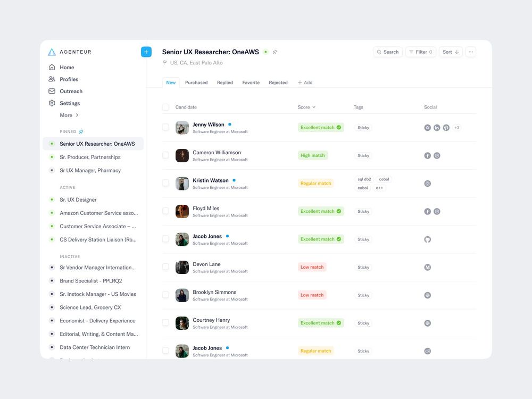Click Devon Lane's Low match badge

pos(312,267)
